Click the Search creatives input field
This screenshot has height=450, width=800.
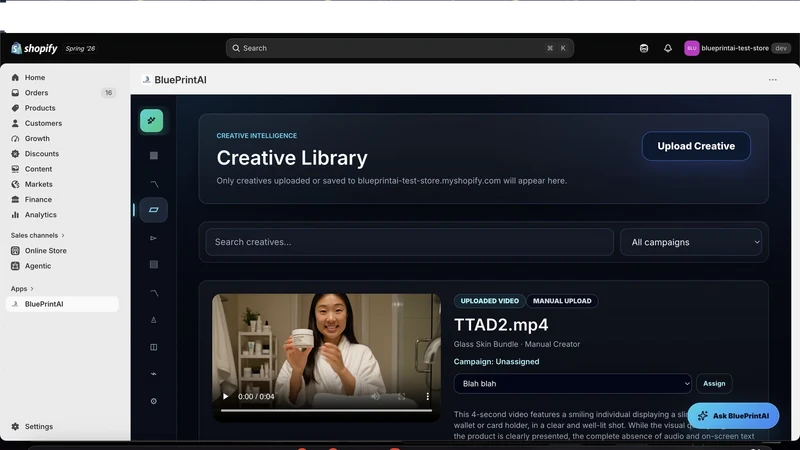pyautogui.click(x=409, y=242)
